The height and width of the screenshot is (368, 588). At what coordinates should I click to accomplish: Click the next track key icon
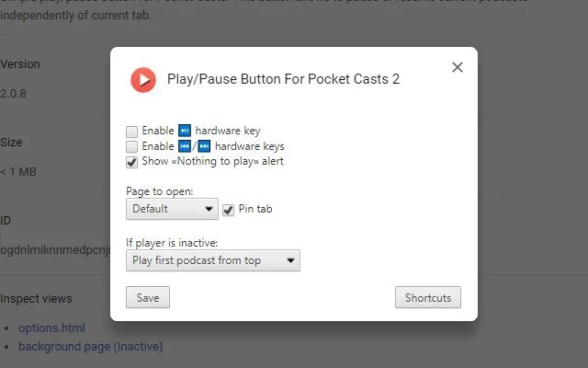(x=204, y=146)
